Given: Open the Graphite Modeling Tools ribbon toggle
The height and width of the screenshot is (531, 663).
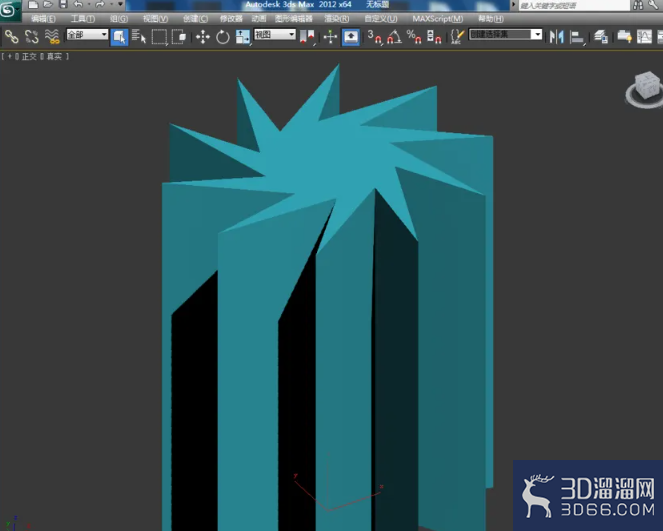Looking at the screenshot, I should [x=624, y=37].
